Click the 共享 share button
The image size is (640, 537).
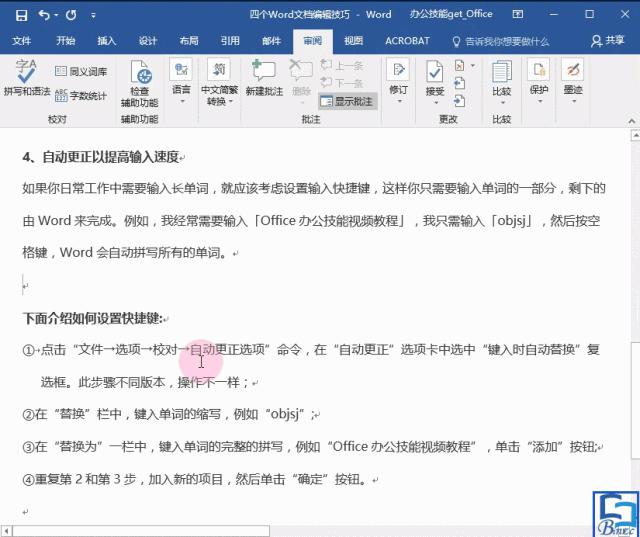pyautogui.click(x=607, y=40)
